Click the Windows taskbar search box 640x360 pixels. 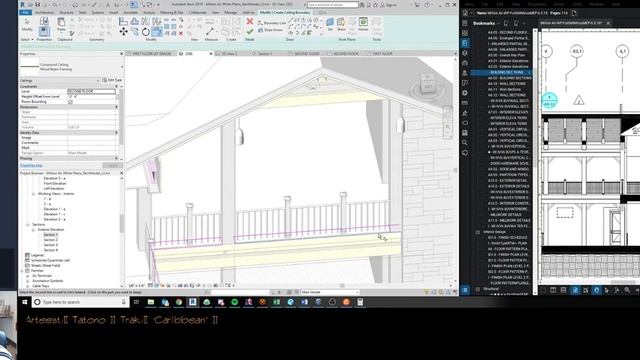[80, 302]
